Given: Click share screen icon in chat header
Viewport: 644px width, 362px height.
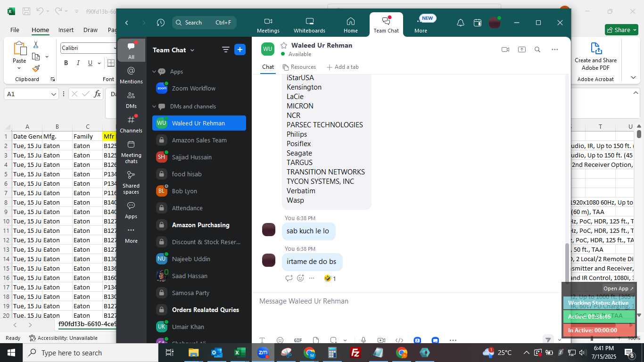Looking at the screenshot, I should click(521, 49).
